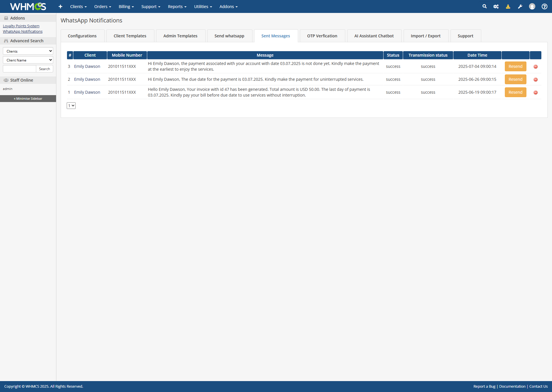This screenshot has height=392, width=552.
Task: Open the help question mark icon
Action: tap(545, 6)
